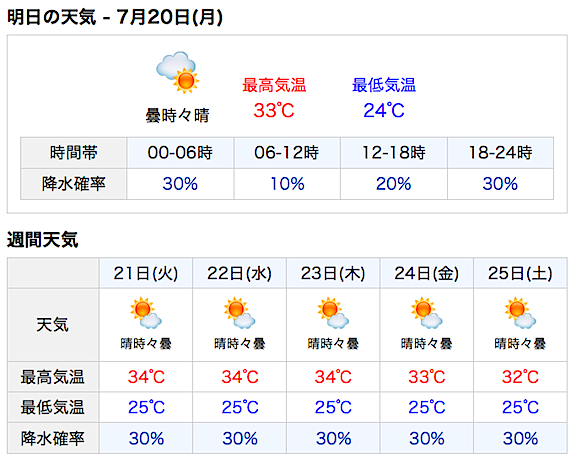Viewport: 576px width, 459px height.
Task: Click the 週間天気 section heading
Action: point(43,240)
